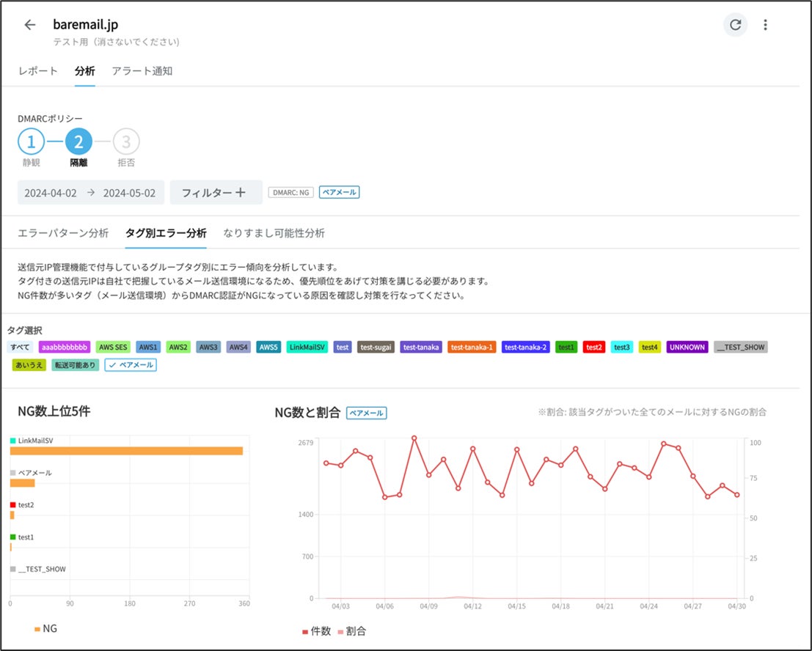The width and height of the screenshot is (812, 651).
Task: Toggle the AWS SES tag
Action: click(113, 347)
